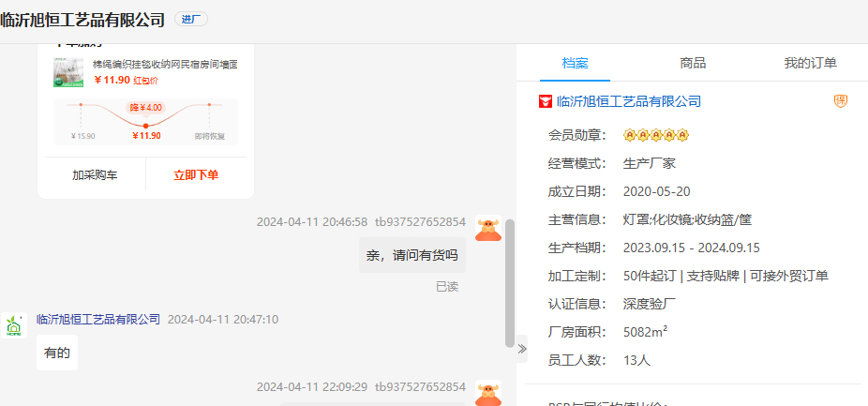Switch to the 商品 tab

pos(693,63)
